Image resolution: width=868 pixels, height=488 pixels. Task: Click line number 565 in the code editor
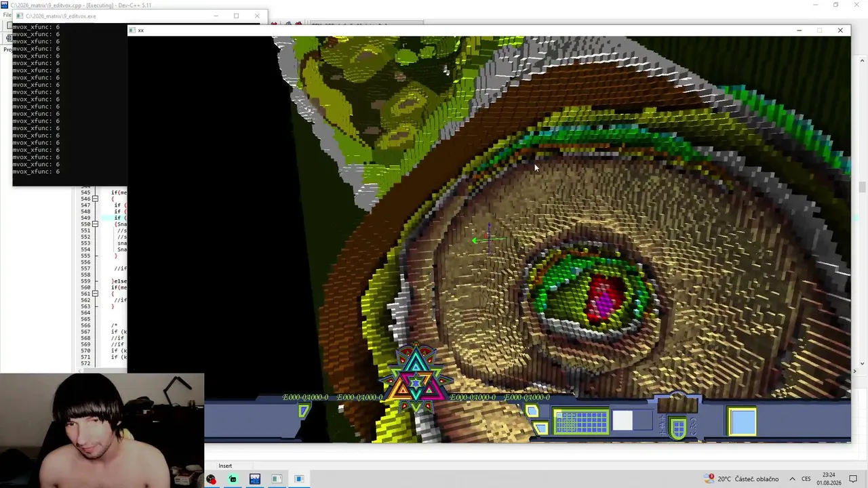(85, 319)
